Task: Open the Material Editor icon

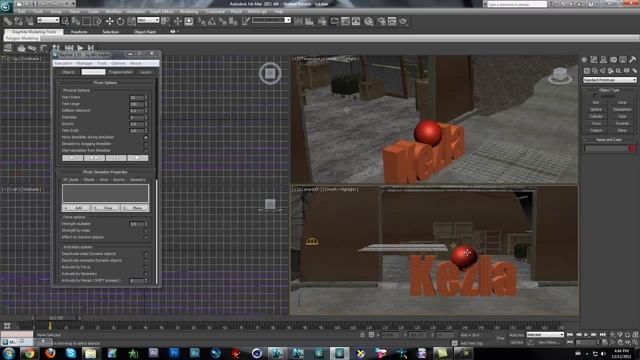Action: click(x=369, y=21)
